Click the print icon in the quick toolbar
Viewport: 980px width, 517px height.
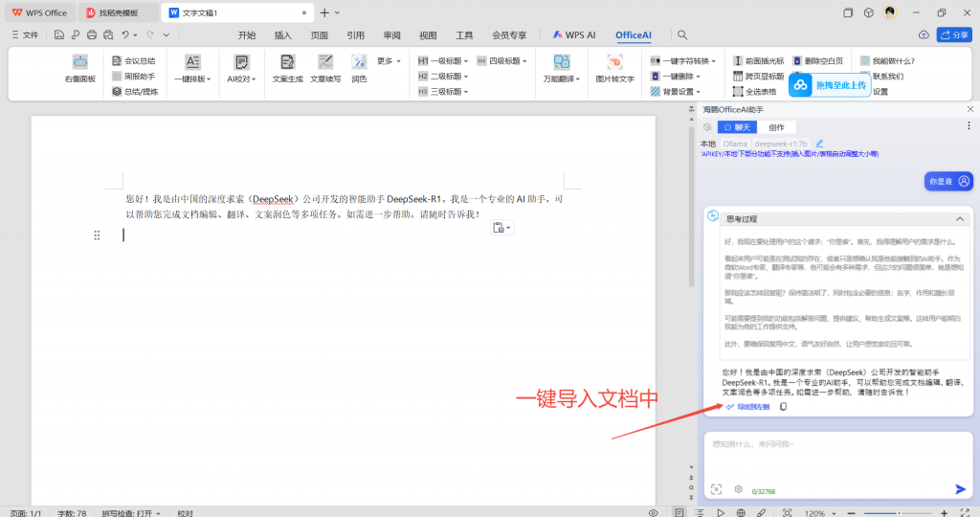point(92,35)
